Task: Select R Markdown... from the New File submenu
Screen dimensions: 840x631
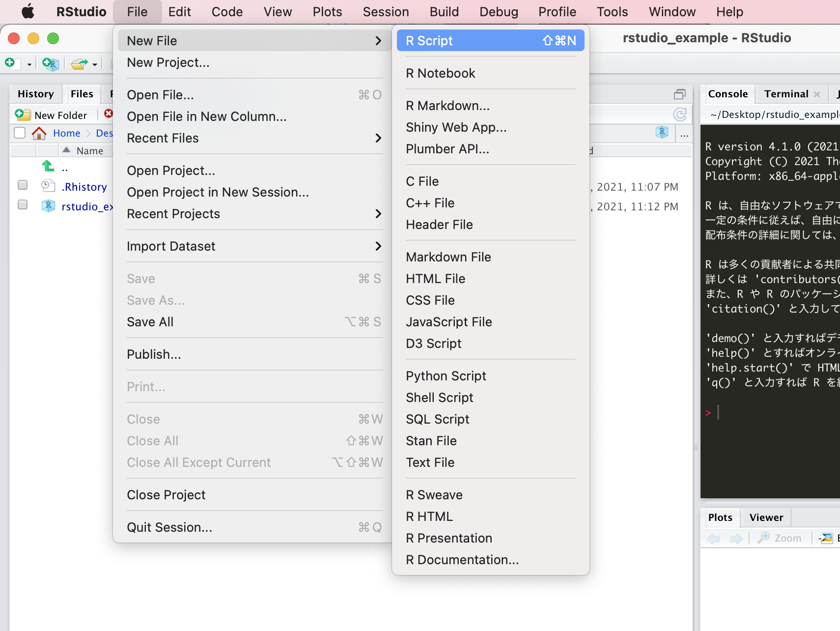Action: 448,106
